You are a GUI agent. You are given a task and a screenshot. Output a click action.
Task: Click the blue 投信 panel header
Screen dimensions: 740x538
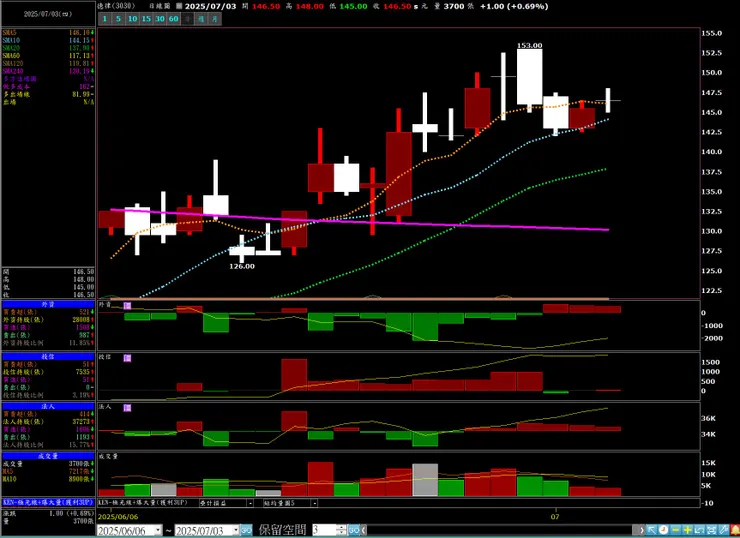pos(48,356)
